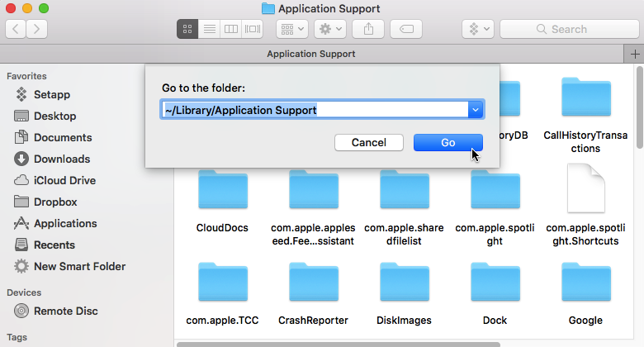Screen dimensions: 644x347
Task: Select the DiskImages folder
Action: pyautogui.click(x=404, y=293)
